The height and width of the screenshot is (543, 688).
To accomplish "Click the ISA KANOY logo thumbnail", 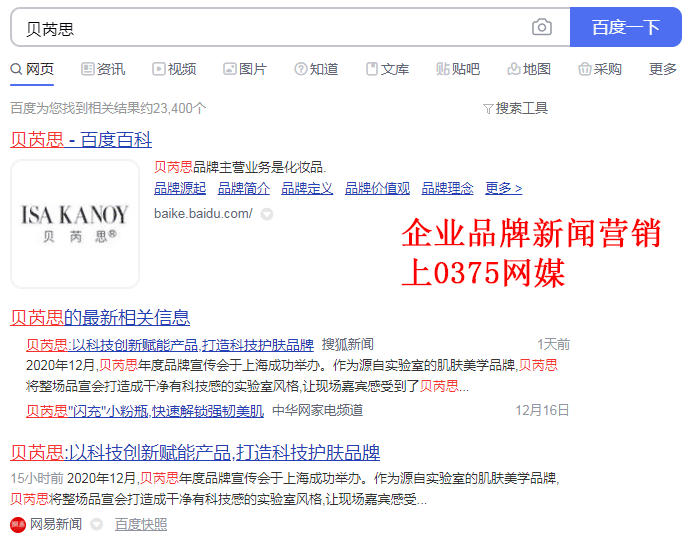I will click(75, 224).
